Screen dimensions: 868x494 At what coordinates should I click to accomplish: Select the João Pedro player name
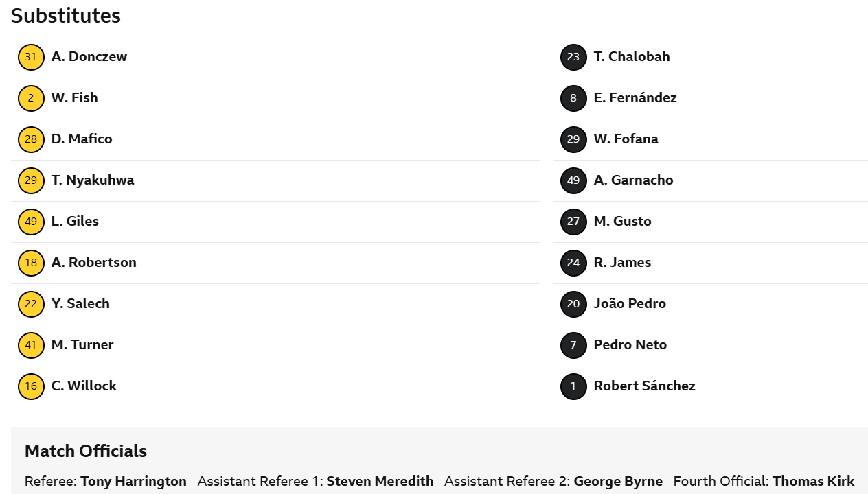click(630, 303)
